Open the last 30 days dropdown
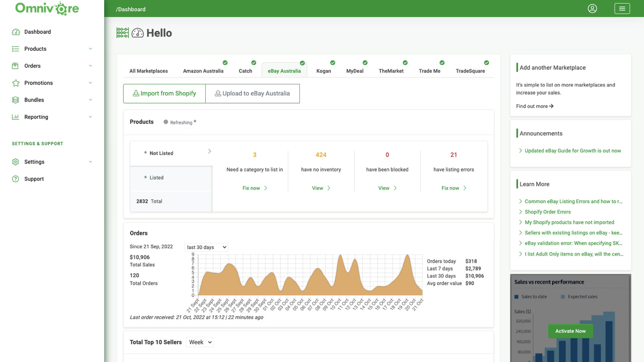The image size is (644, 362). pos(206,247)
